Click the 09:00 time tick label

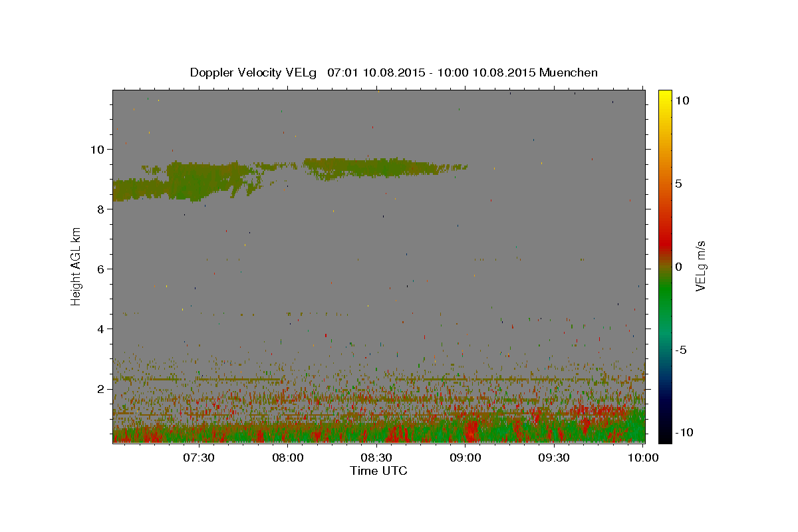(465, 458)
